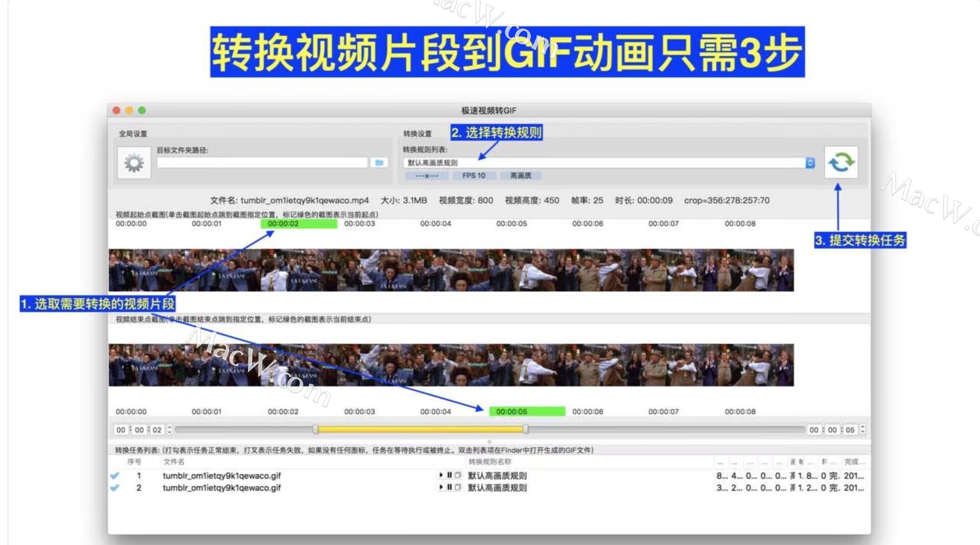Click the target folder path input field

pos(262,162)
